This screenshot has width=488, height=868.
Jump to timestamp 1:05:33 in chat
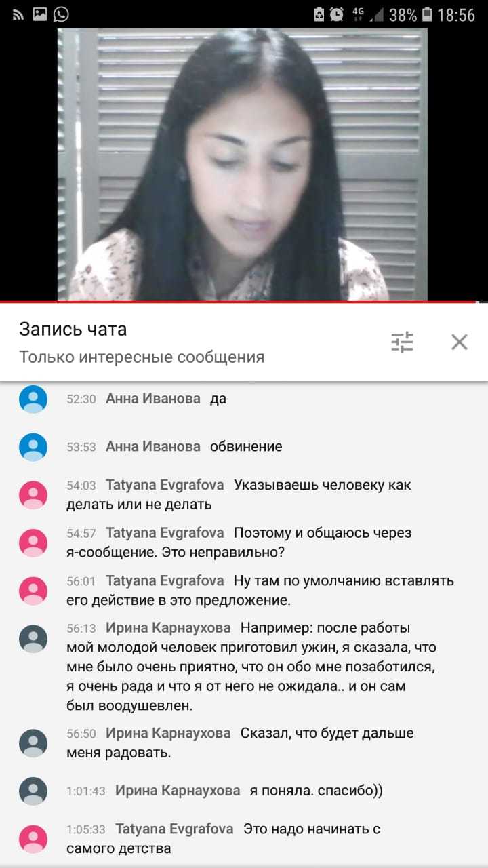click(86, 829)
